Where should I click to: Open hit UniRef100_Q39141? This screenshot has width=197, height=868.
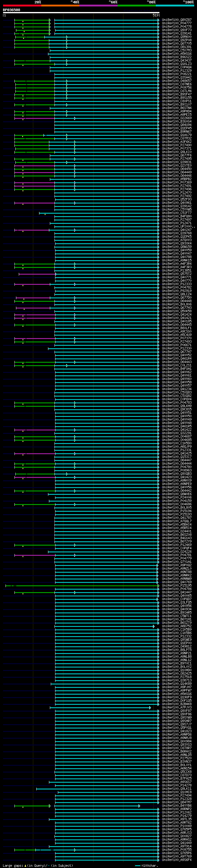[x=177, y=33]
